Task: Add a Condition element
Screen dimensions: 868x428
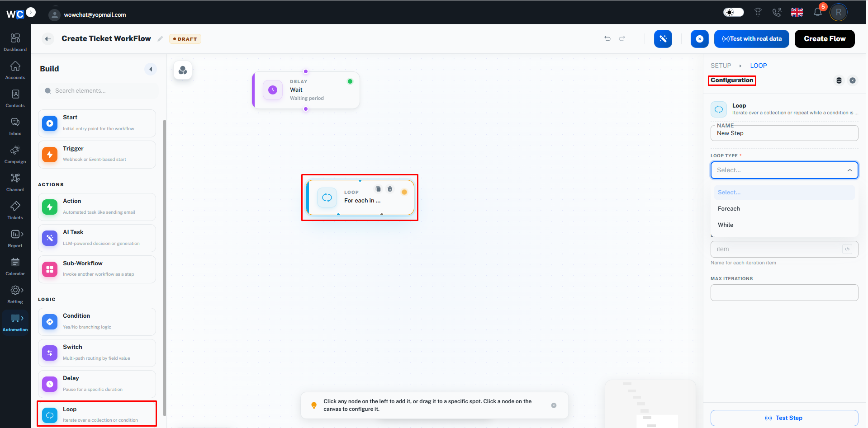Action: (97, 322)
